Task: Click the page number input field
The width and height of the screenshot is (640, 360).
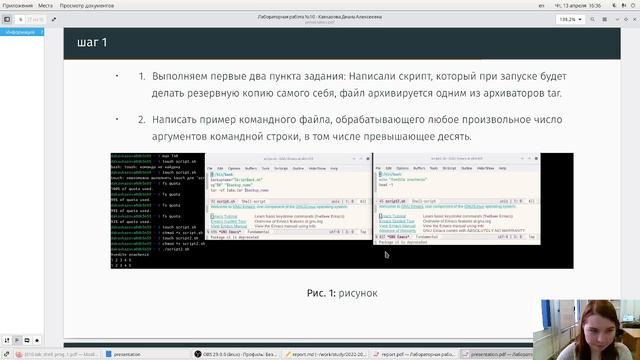Action: (x=20, y=19)
